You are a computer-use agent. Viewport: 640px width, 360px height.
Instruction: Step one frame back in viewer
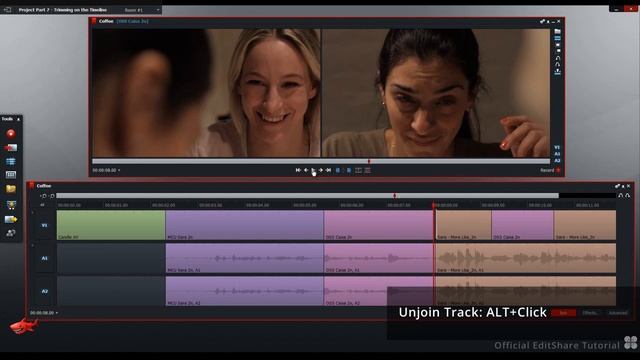(x=306, y=170)
